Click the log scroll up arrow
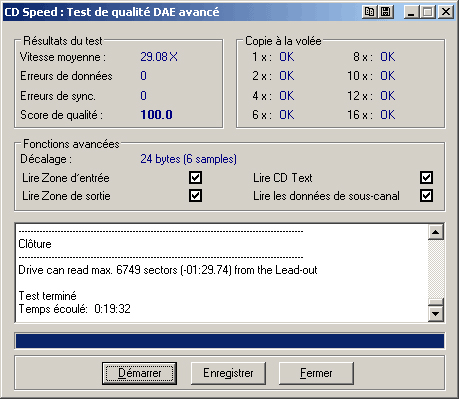 point(436,232)
